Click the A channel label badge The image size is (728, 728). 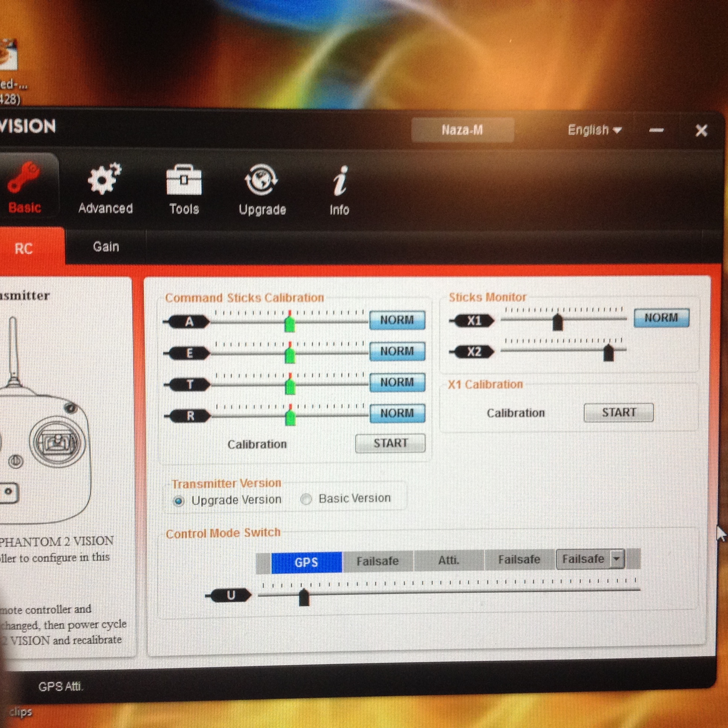[x=188, y=322]
